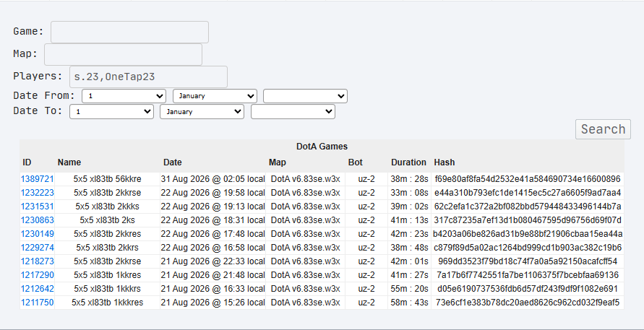The height and width of the screenshot is (330, 644).
Task: Expand the Date From year dropdown
Action: coord(305,96)
